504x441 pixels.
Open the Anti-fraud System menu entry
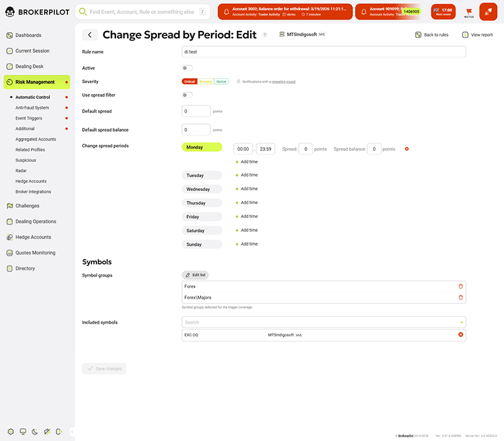pos(33,108)
